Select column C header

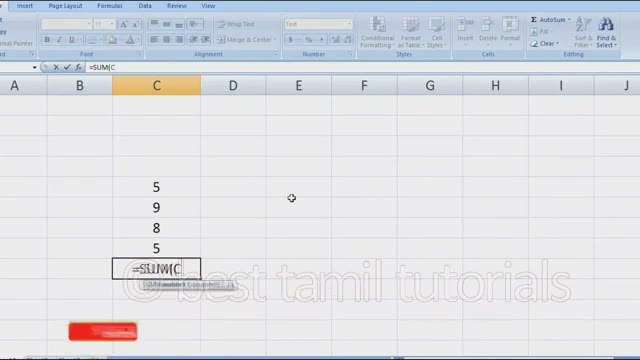click(x=156, y=85)
